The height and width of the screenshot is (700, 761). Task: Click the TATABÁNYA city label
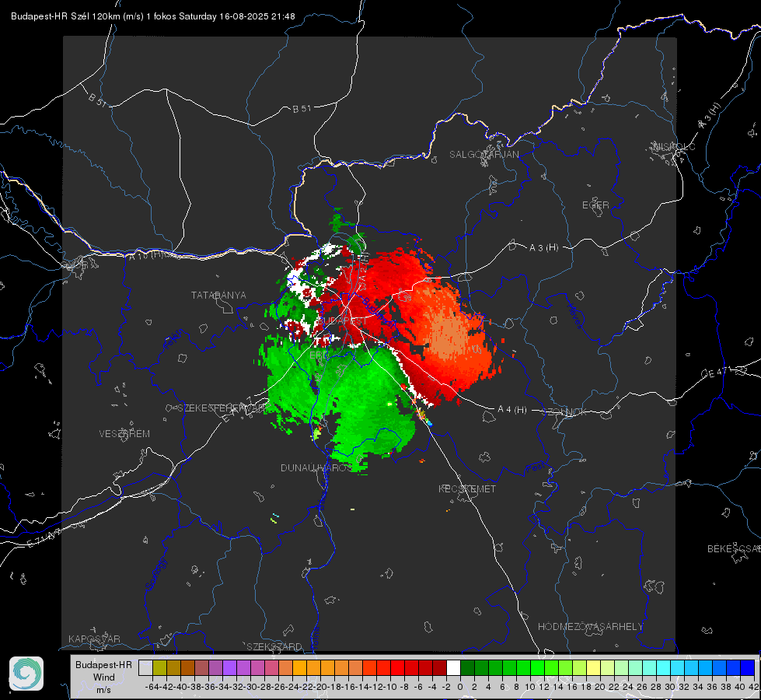[x=218, y=295]
